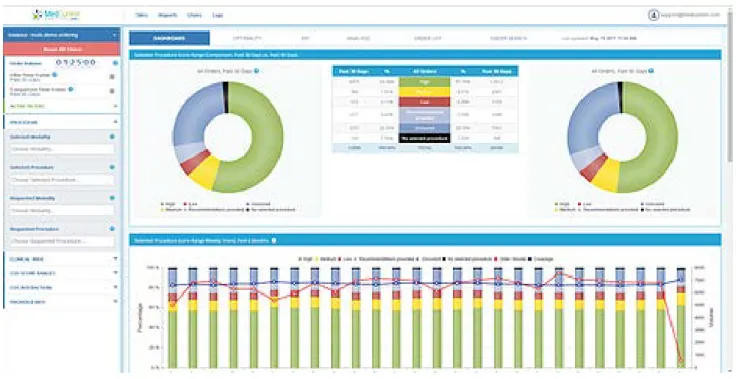
Task: Select the Dashboard tab
Action: [169, 38]
